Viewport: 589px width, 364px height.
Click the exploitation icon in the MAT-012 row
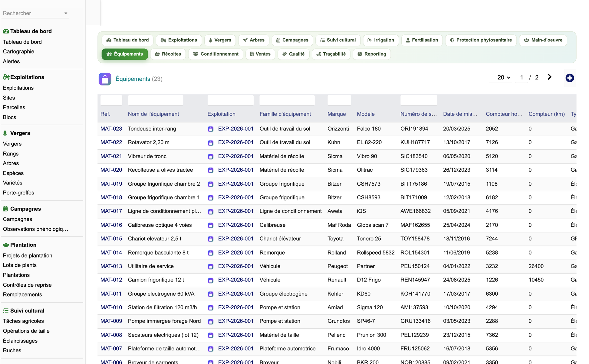210,280
